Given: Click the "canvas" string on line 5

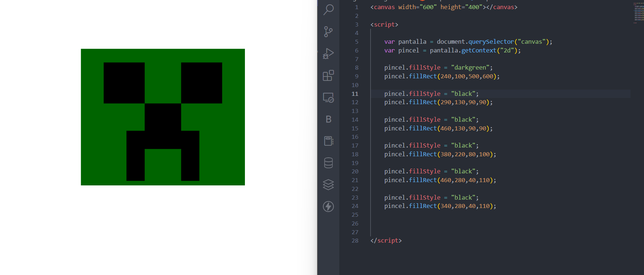Looking at the screenshot, I should pyautogui.click(x=531, y=42).
